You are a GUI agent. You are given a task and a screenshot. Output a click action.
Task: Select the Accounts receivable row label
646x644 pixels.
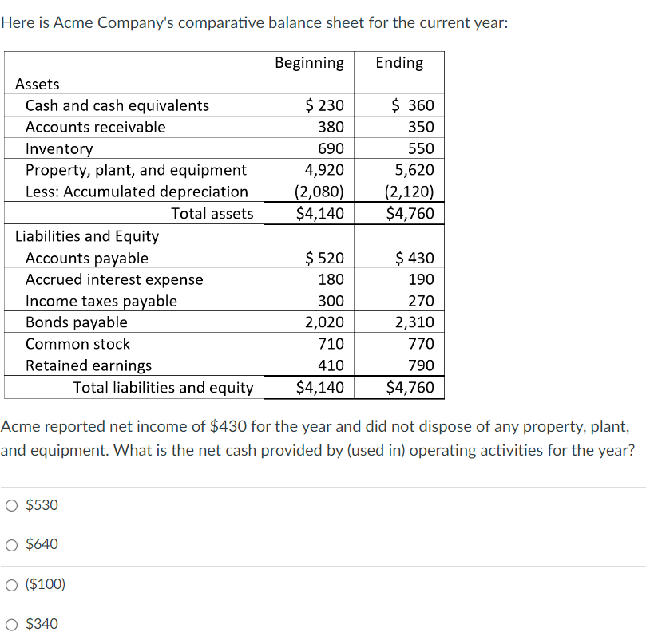(97, 127)
